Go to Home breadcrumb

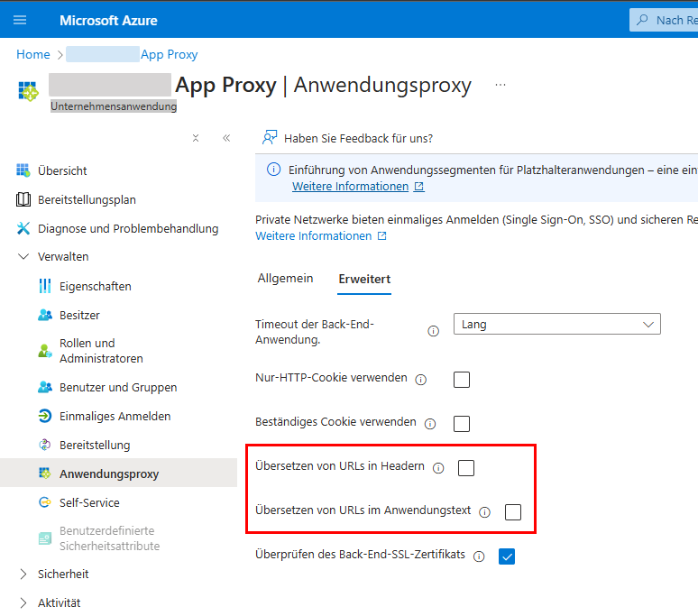click(33, 54)
